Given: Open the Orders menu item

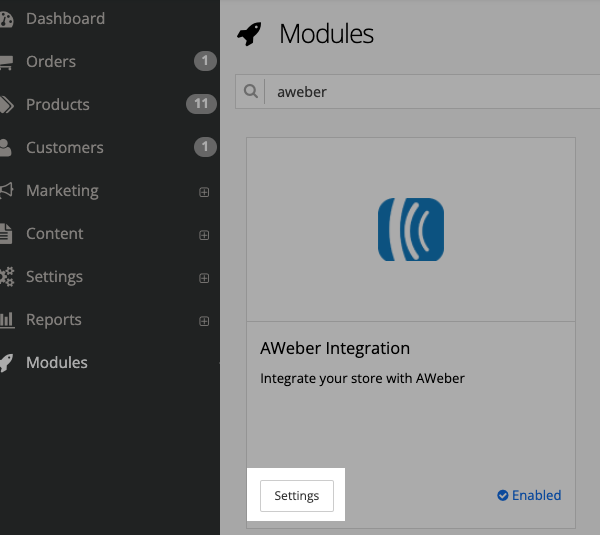Looking at the screenshot, I should [x=51, y=62].
